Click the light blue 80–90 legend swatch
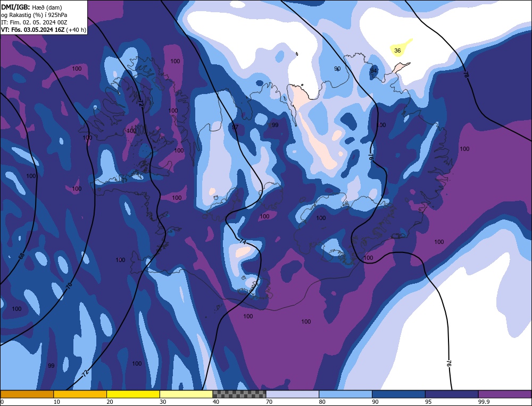 click(345, 394)
